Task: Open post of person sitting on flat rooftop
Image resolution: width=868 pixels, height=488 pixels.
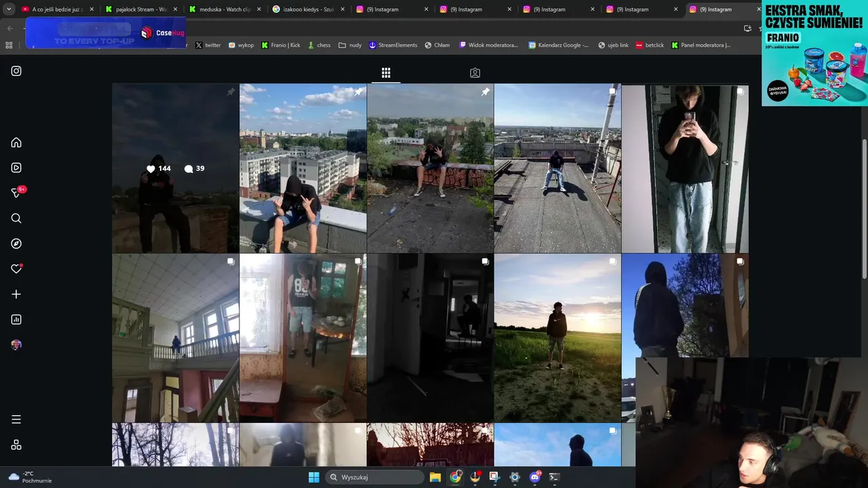Action: tap(557, 168)
